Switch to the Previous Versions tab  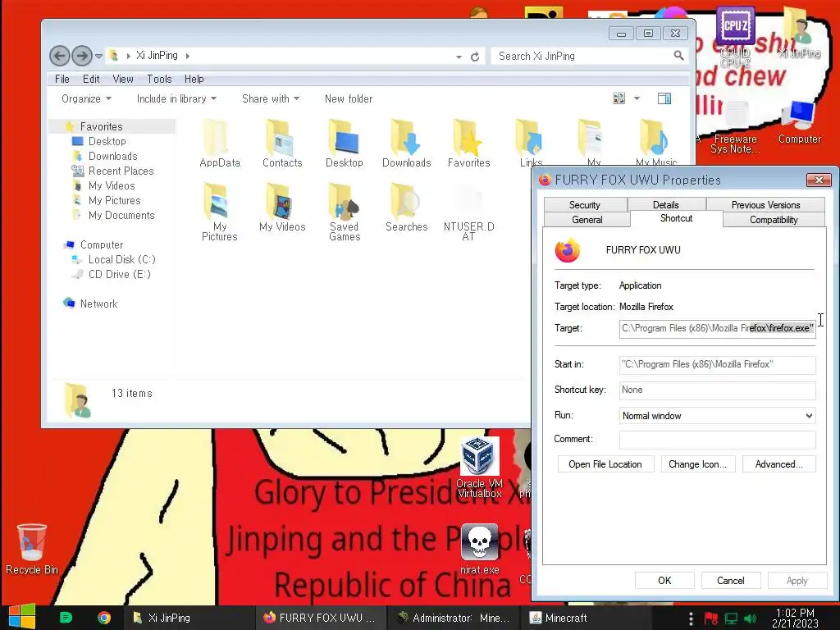click(x=765, y=204)
